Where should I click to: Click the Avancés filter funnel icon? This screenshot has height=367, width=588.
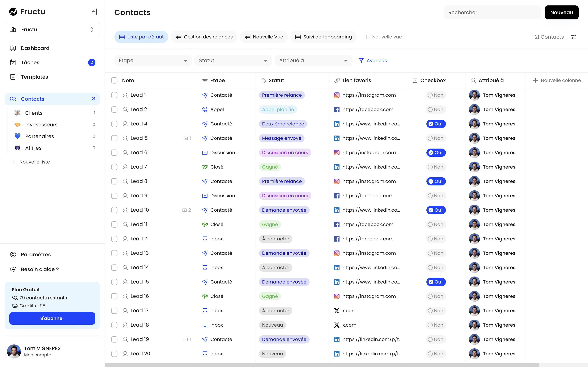pos(361,60)
